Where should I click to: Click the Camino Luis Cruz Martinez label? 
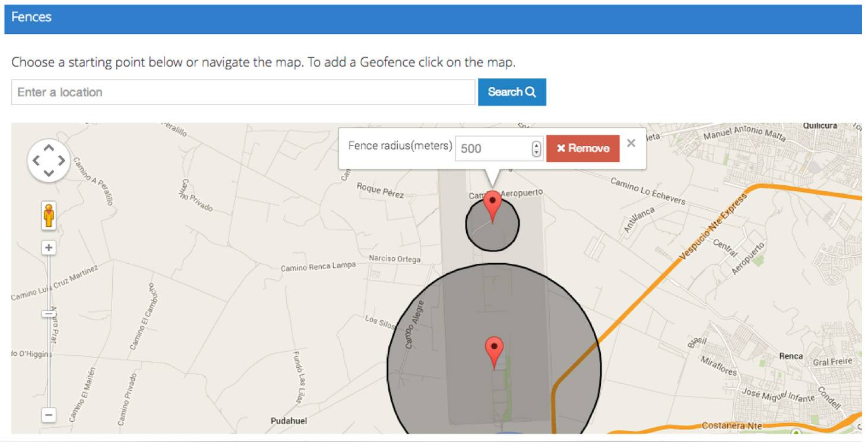(55, 283)
